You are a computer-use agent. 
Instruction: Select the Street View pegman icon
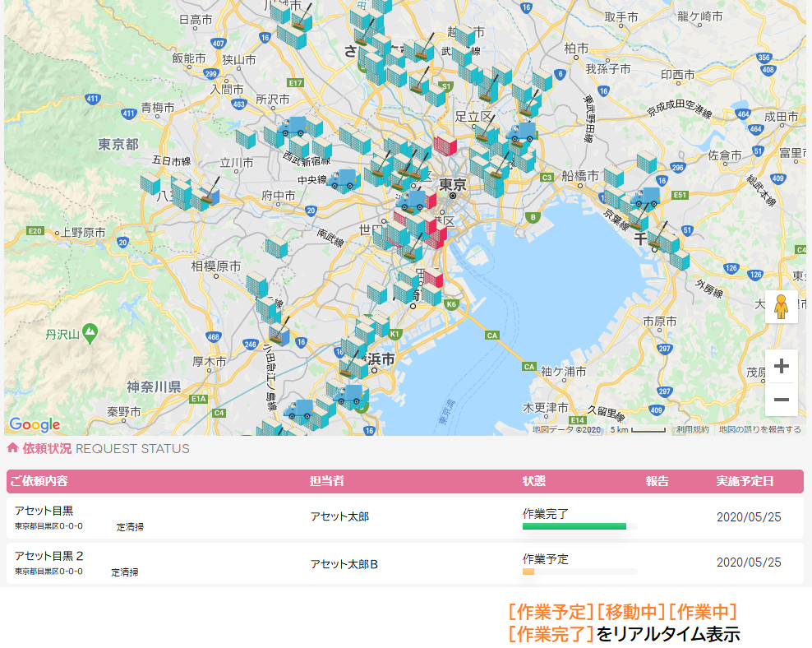pyautogui.click(x=781, y=306)
